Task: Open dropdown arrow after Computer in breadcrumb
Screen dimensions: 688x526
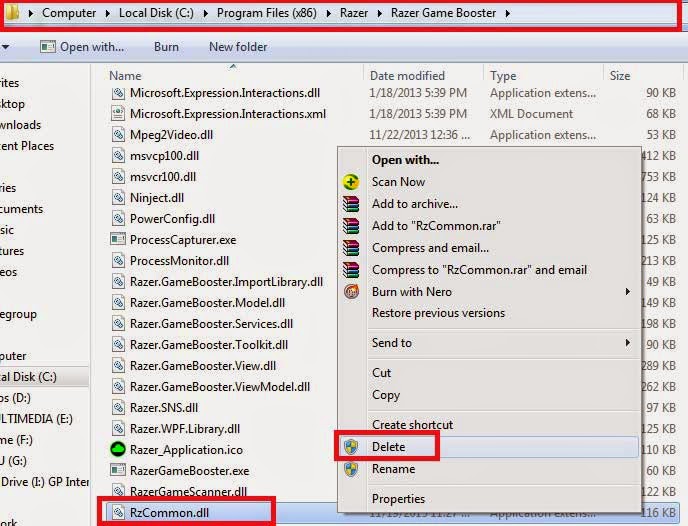Action: point(108,13)
